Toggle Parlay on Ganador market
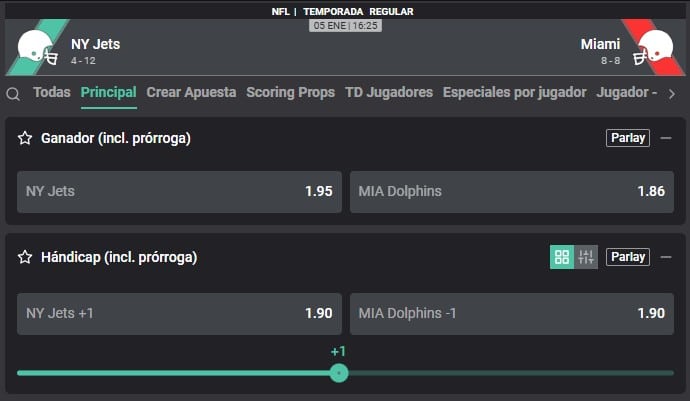The width and height of the screenshot is (690, 401). (628, 138)
